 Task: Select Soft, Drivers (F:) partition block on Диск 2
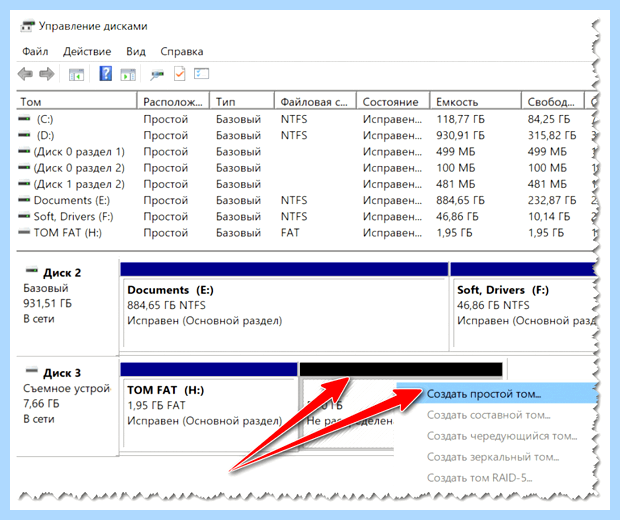pyautogui.click(x=523, y=306)
